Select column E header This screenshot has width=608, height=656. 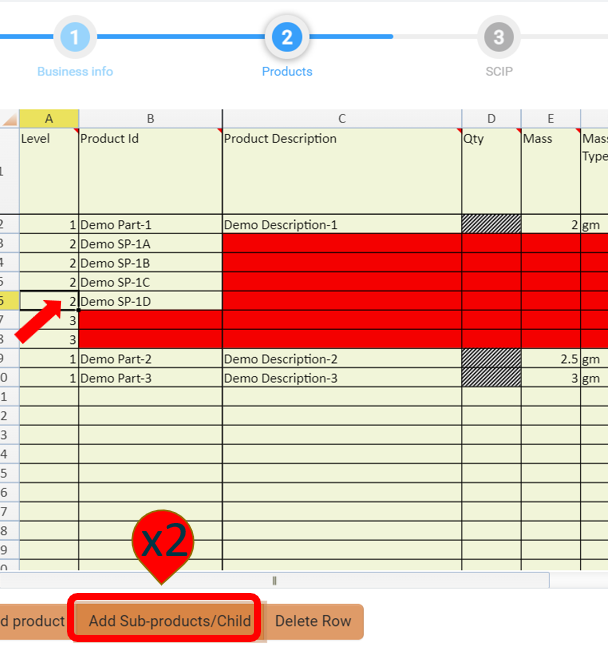point(550,119)
